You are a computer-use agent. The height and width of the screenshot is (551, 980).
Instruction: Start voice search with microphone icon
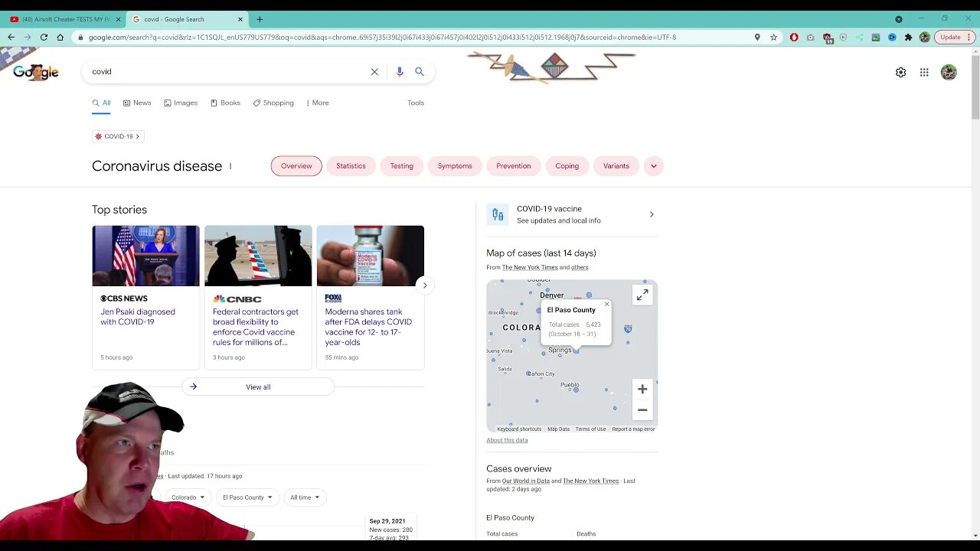(399, 72)
